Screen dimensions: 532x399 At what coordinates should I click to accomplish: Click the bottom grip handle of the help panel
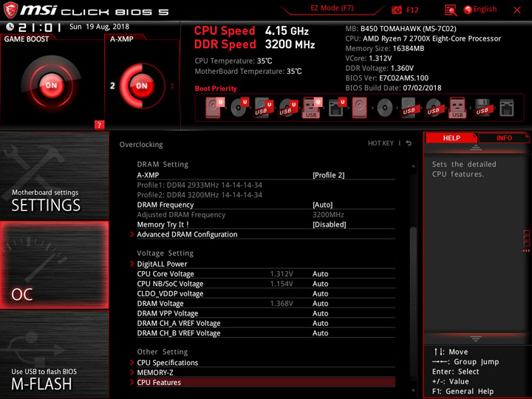coord(476,338)
